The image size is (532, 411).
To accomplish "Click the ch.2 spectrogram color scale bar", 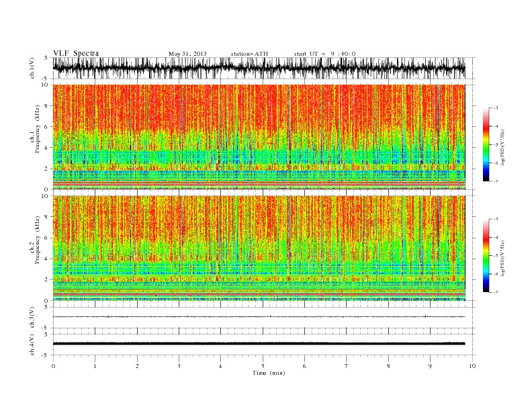I will tap(486, 255).
